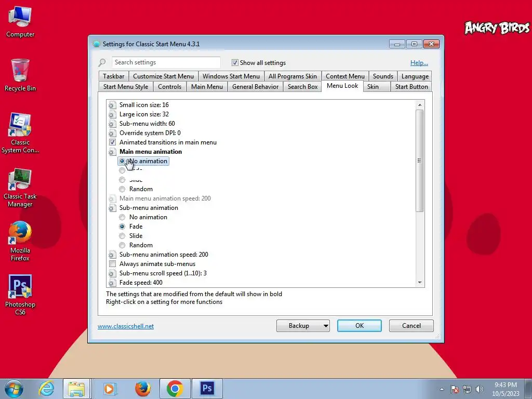Launch Google Chrome from taskbar

(x=175, y=389)
